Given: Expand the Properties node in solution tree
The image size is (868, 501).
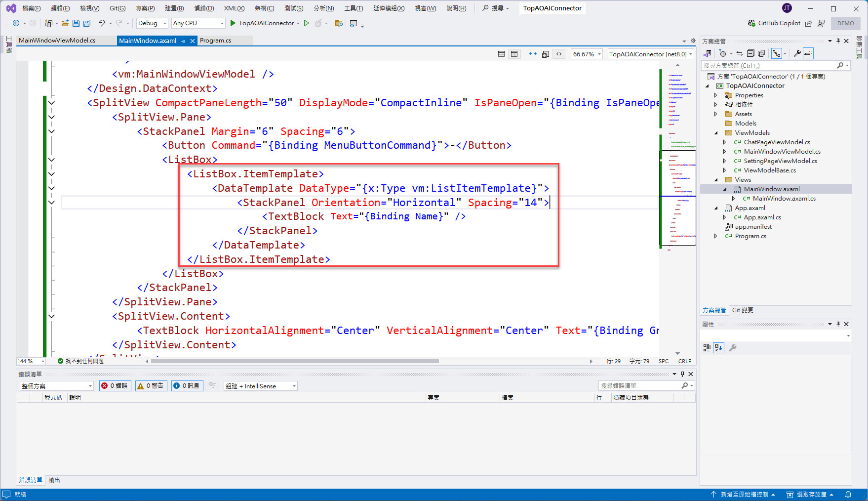Looking at the screenshot, I should (x=716, y=95).
